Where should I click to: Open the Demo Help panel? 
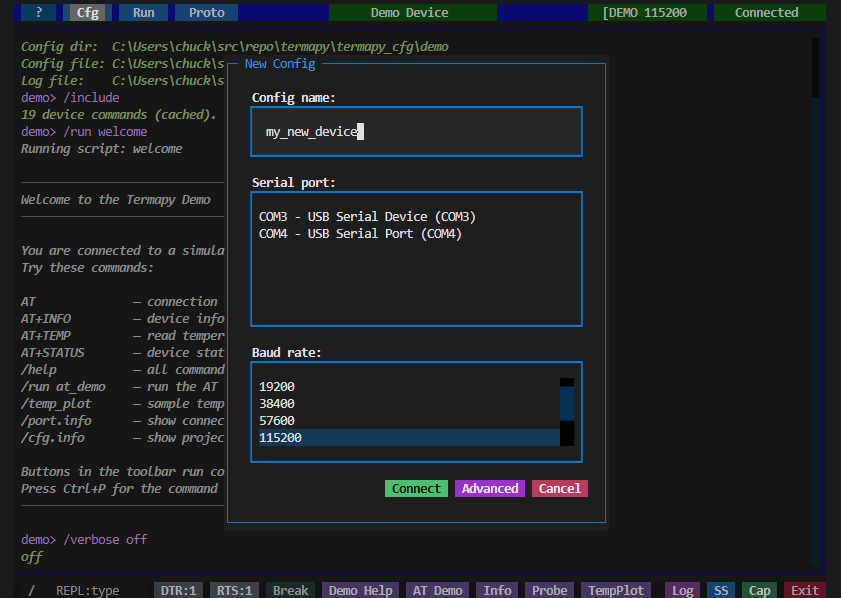(359, 590)
